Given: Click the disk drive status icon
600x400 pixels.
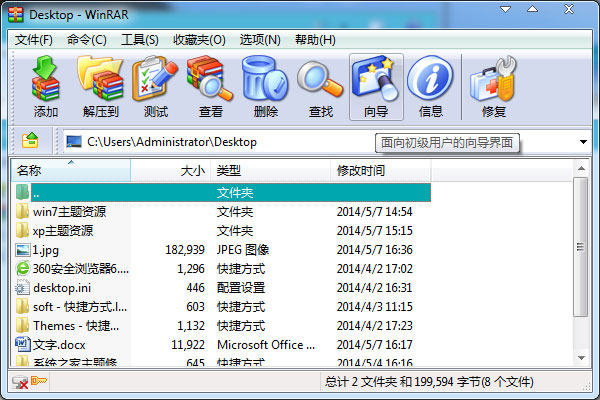Looking at the screenshot, I should coord(19,382).
